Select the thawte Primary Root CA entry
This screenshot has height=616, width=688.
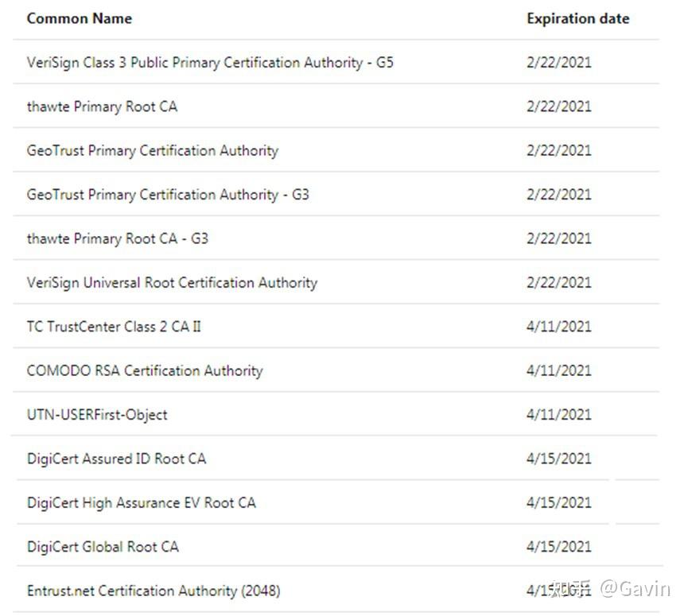[x=102, y=106]
